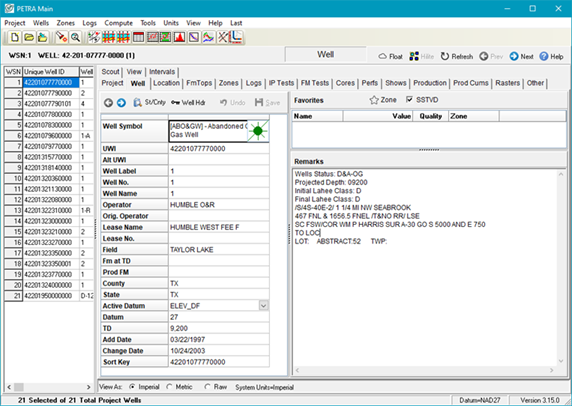Click the Zone star favorites button
The image size is (572, 406).
tap(383, 100)
